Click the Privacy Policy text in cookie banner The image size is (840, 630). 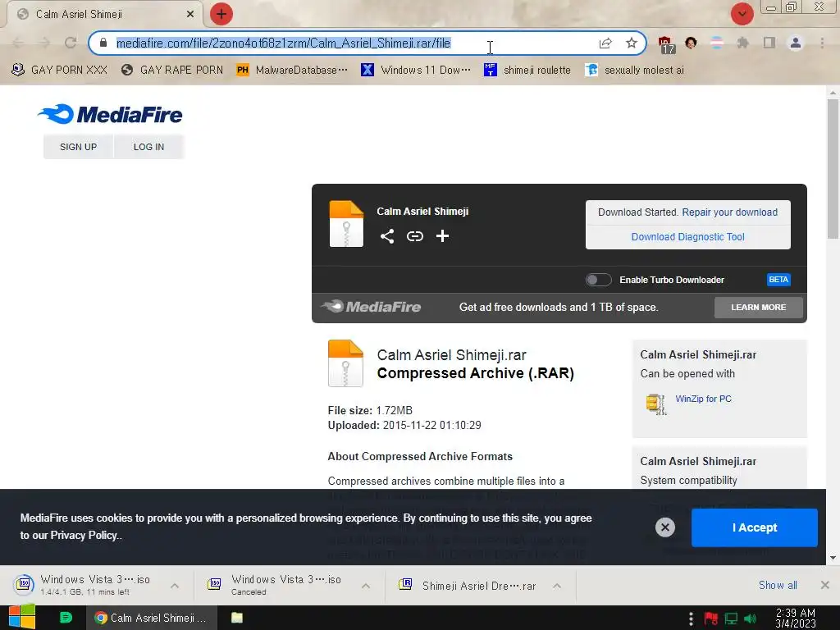(84, 535)
